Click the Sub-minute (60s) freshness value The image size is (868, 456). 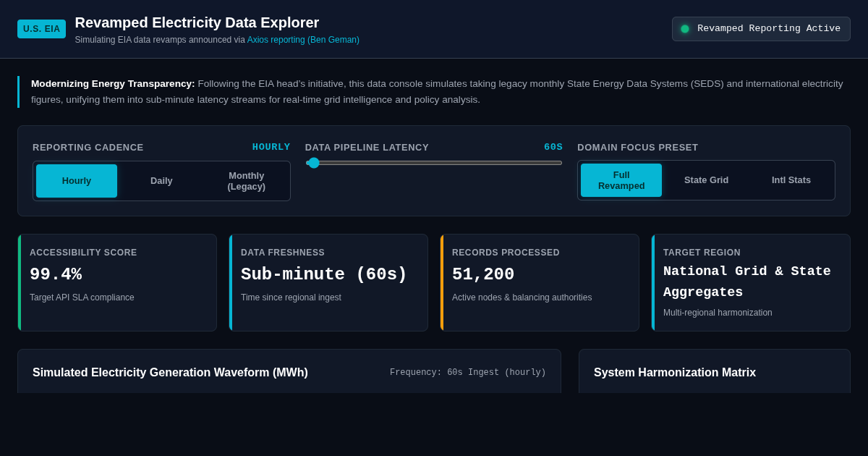[324, 275]
